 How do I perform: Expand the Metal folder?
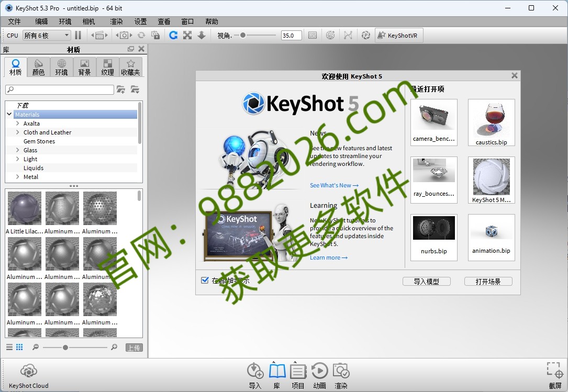point(17,177)
